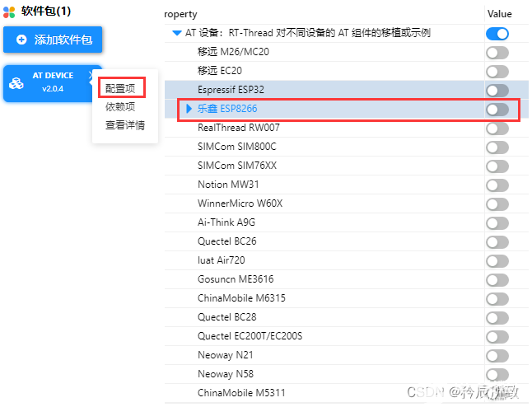Viewport: 532px width, 407px height.
Task: Select the 乐鑫 ESP8266 label
Action: point(227,109)
